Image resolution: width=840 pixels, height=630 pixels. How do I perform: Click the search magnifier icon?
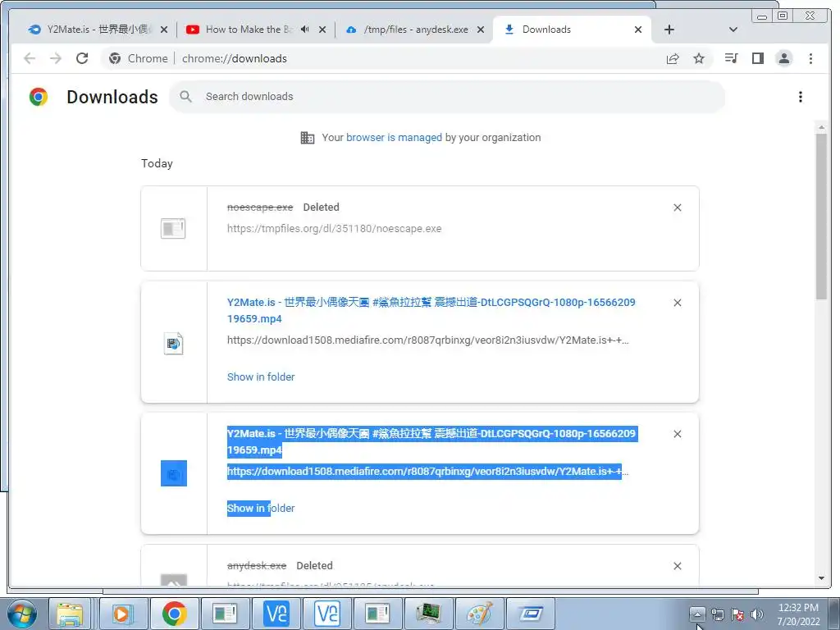tap(186, 97)
